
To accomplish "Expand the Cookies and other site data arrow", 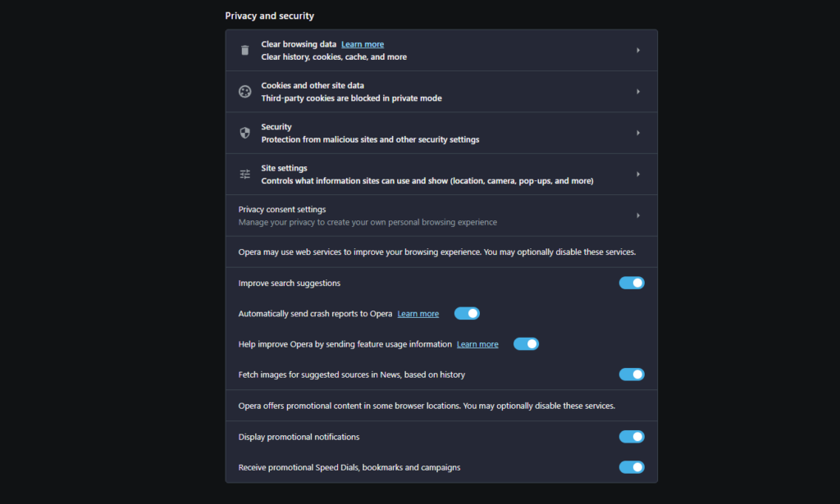I will tap(638, 92).
